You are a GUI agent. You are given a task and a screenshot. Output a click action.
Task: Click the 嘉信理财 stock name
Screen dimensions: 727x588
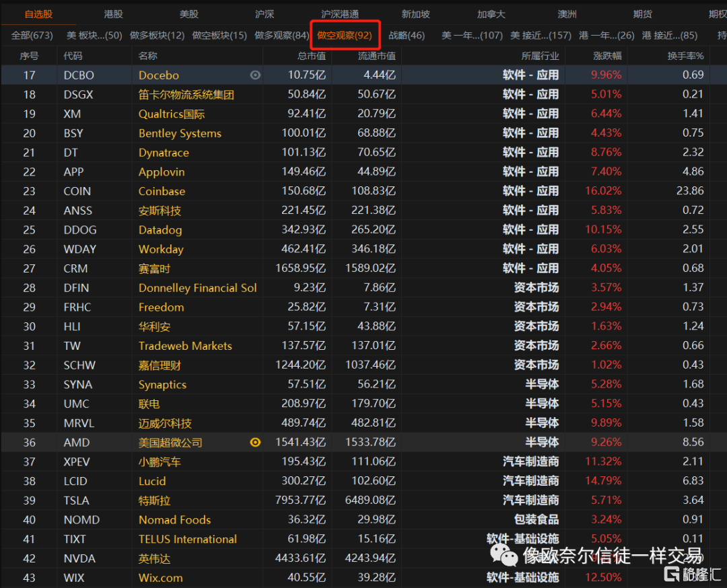(x=160, y=365)
